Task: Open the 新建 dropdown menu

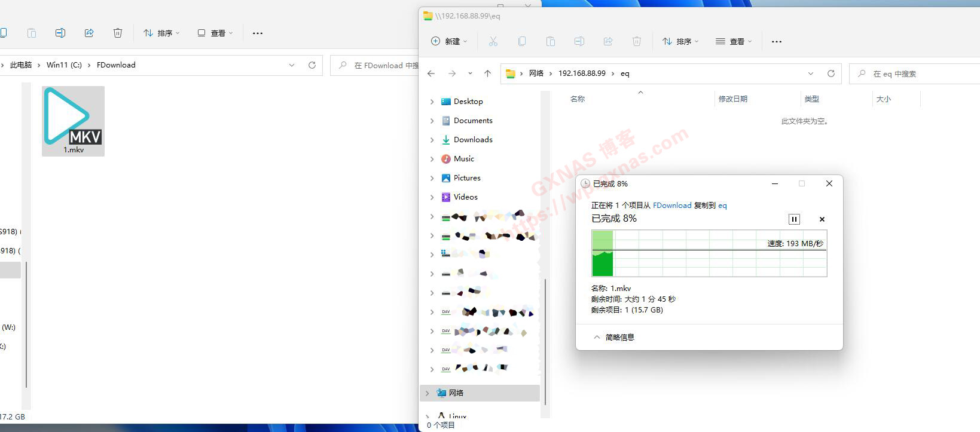Action: point(449,41)
